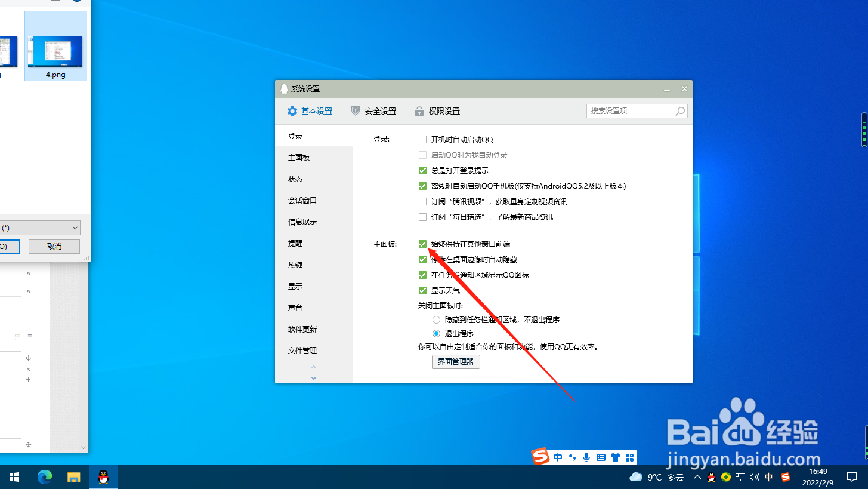Uncheck 总是打开登录提示
The width and height of the screenshot is (868, 489).
[422, 171]
